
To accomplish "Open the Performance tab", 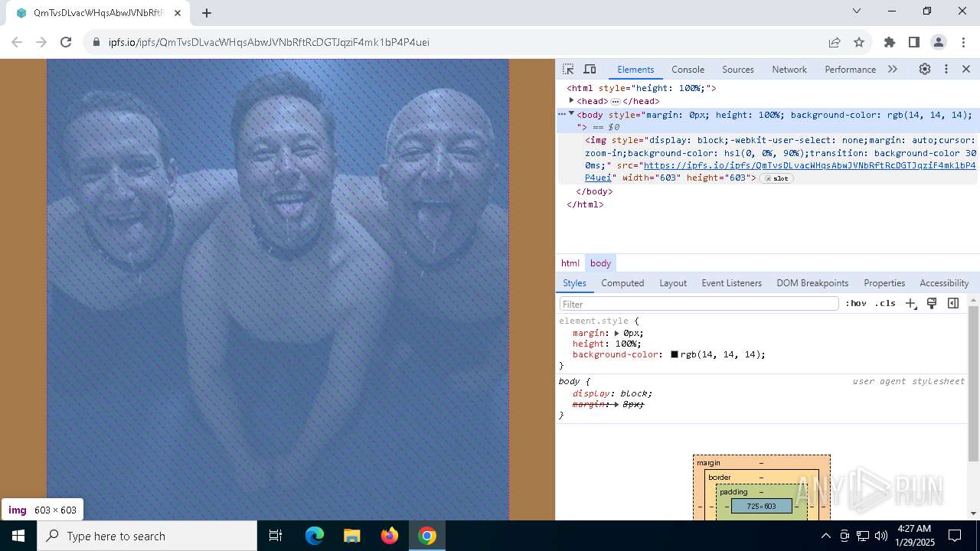I will 850,69.
